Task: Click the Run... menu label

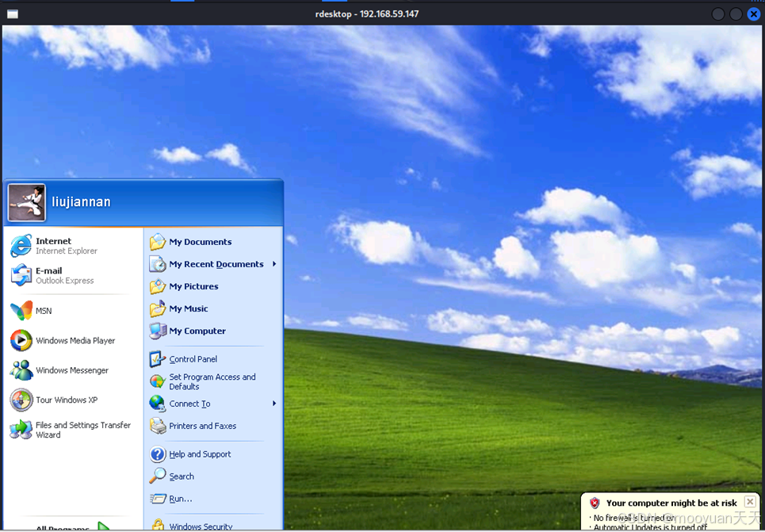Action: click(181, 499)
